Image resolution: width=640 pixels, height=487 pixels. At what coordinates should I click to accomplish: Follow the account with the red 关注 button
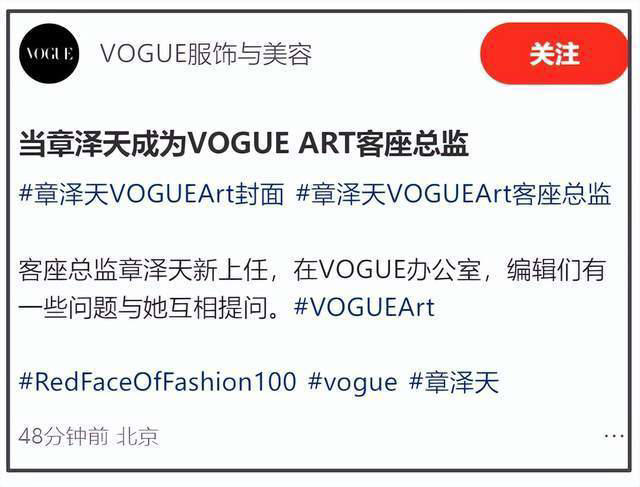554,54
